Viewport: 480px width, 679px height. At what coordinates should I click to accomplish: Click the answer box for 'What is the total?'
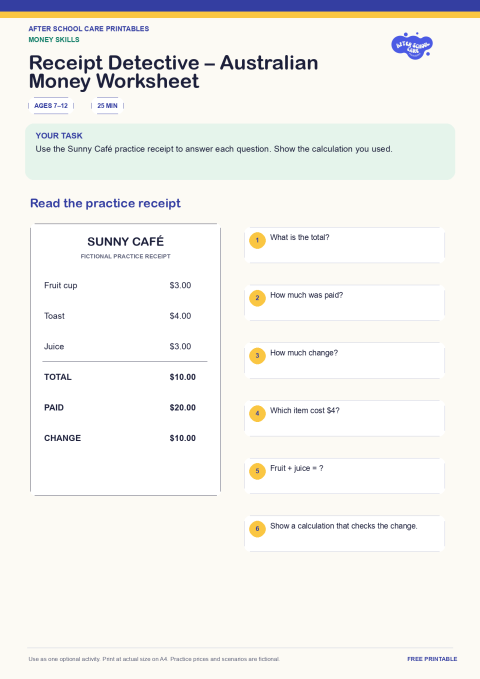click(344, 245)
